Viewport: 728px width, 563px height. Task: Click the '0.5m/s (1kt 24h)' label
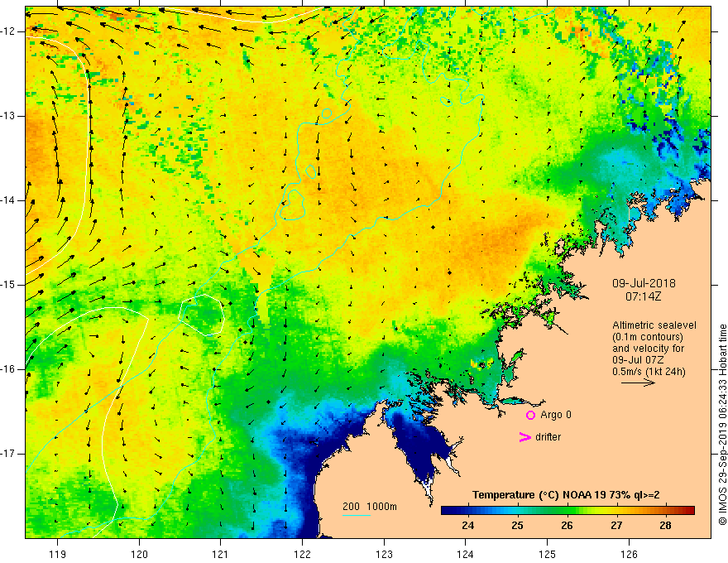pyautogui.click(x=649, y=372)
